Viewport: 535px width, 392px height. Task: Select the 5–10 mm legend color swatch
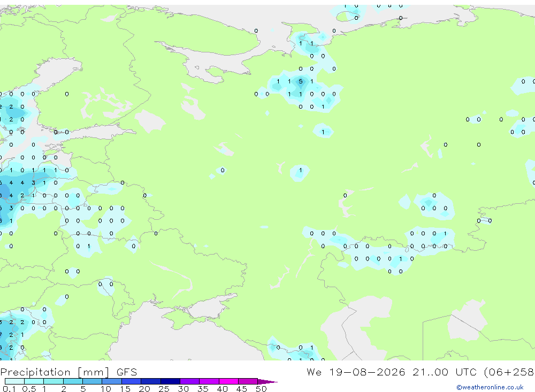[93, 381]
